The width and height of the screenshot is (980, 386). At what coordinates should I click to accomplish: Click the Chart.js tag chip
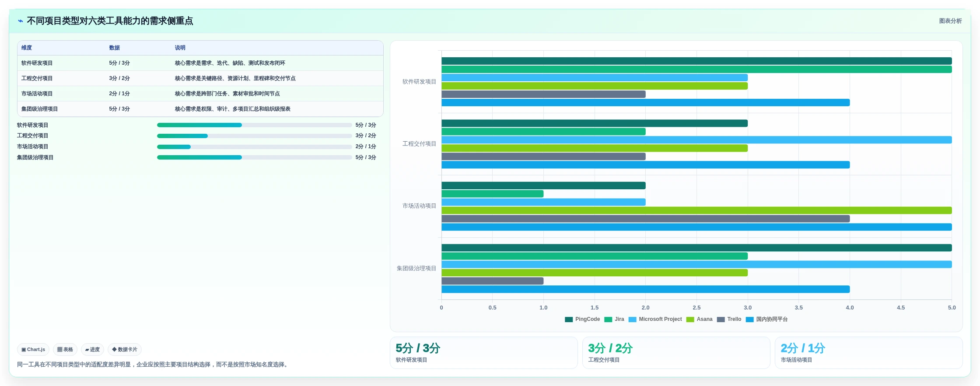point(33,350)
